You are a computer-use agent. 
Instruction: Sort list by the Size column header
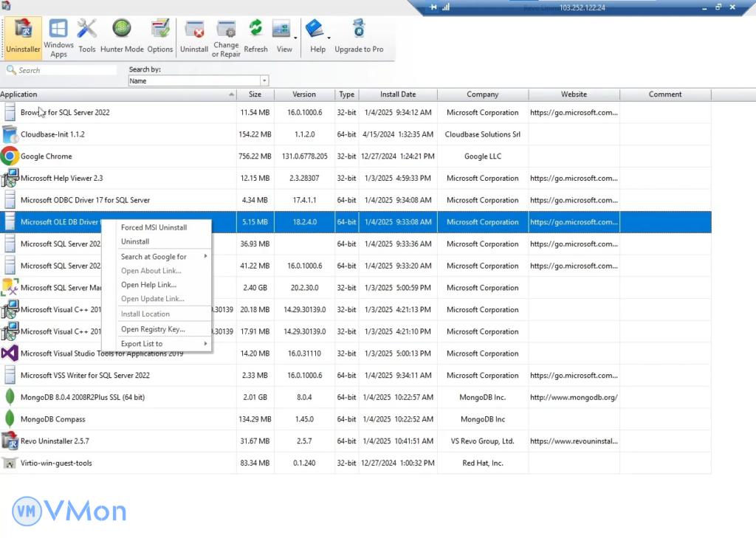point(255,94)
